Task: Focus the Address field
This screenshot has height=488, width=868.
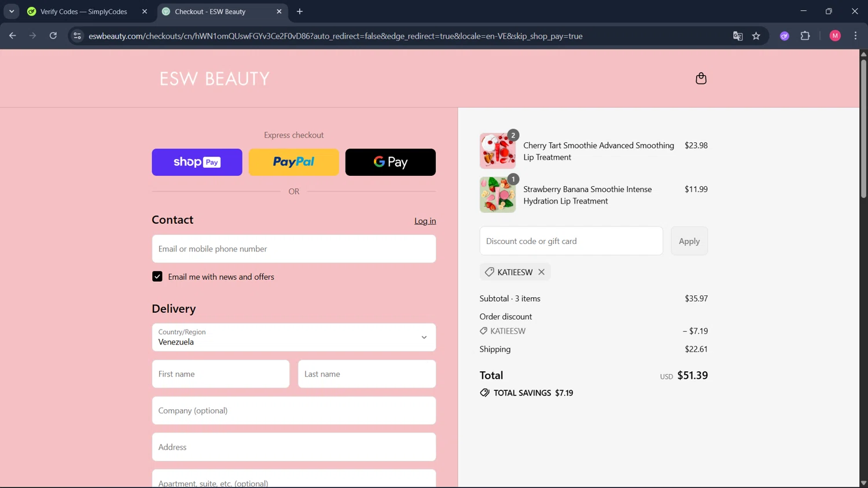Action: 294,447
